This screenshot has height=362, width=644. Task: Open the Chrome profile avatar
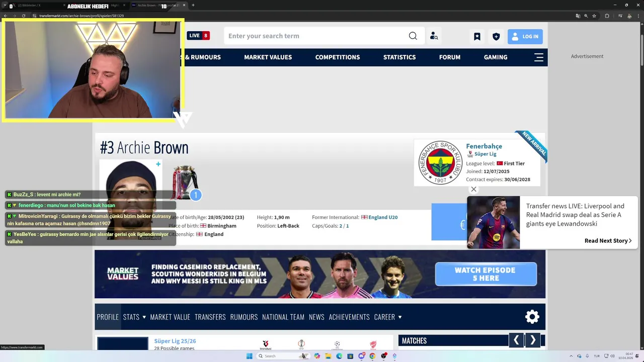pyautogui.click(x=629, y=16)
